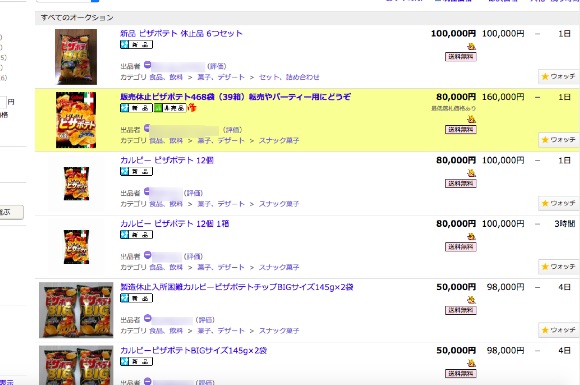Open listing 製造休止入所困難カルビーピザポテトチップBIGサイズ145g×2袋
The image size is (580, 385).
(x=237, y=287)
